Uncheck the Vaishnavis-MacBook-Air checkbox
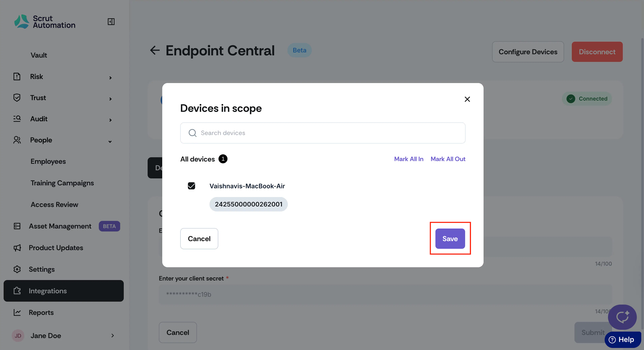Viewport: 644px width, 350px height. click(191, 186)
